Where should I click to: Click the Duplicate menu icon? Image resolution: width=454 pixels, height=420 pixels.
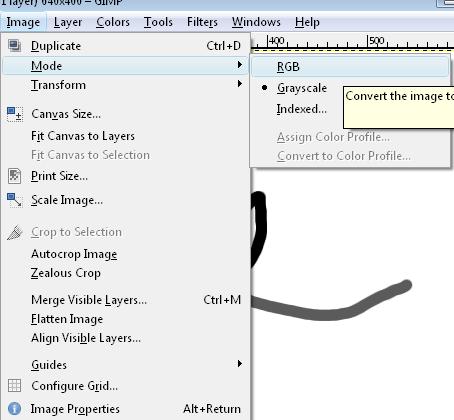pyautogui.click(x=14, y=46)
